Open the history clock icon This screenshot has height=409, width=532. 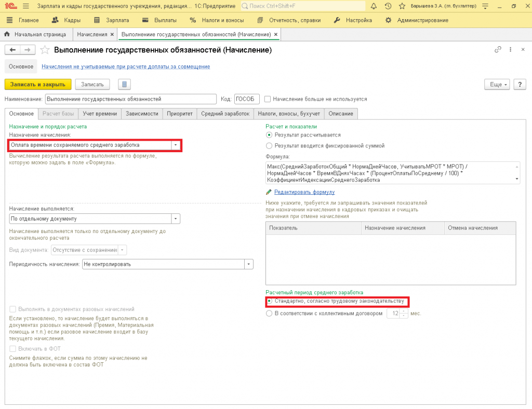pyautogui.click(x=388, y=6)
